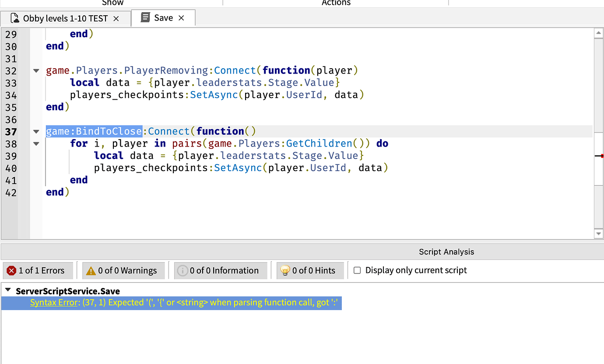
Task: Click the editor scrollbar down arrow
Action: [599, 234]
